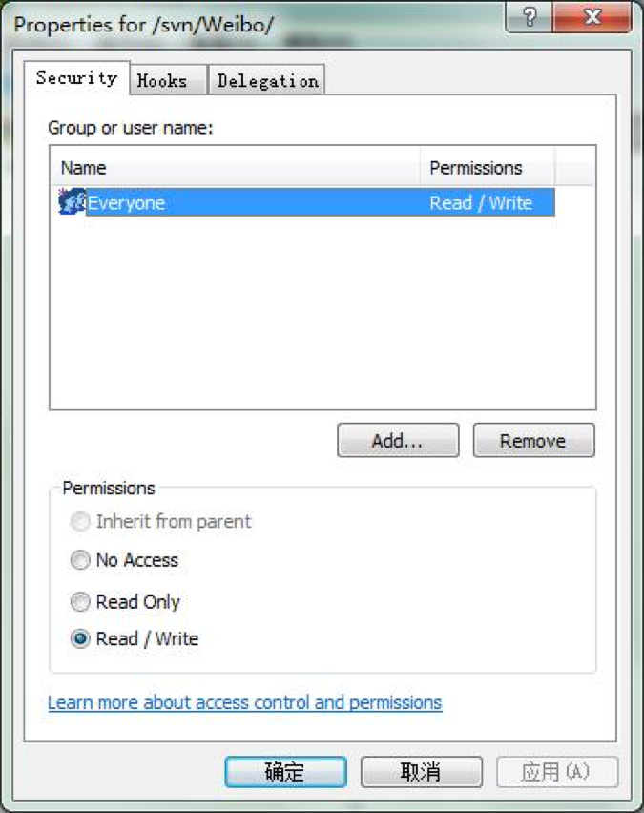
Task: Open the Delegation tab
Action: pyautogui.click(x=267, y=80)
